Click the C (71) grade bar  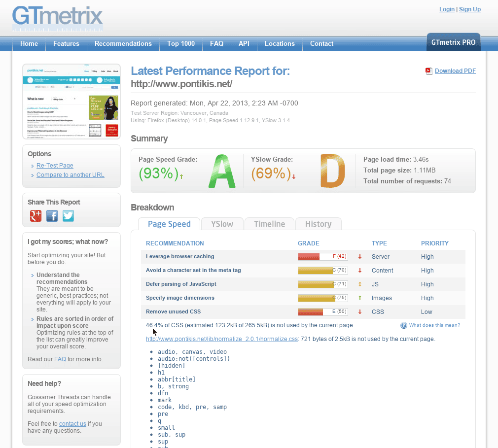[x=322, y=284]
